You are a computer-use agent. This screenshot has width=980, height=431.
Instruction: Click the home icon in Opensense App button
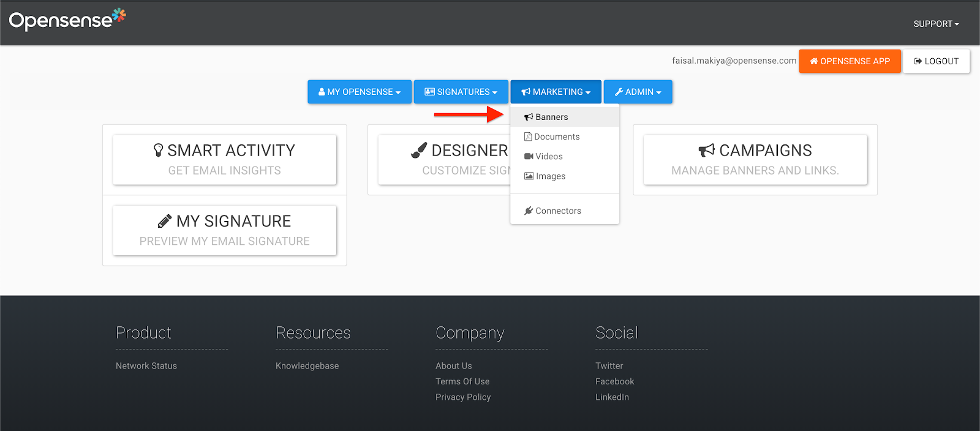(x=814, y=61)
